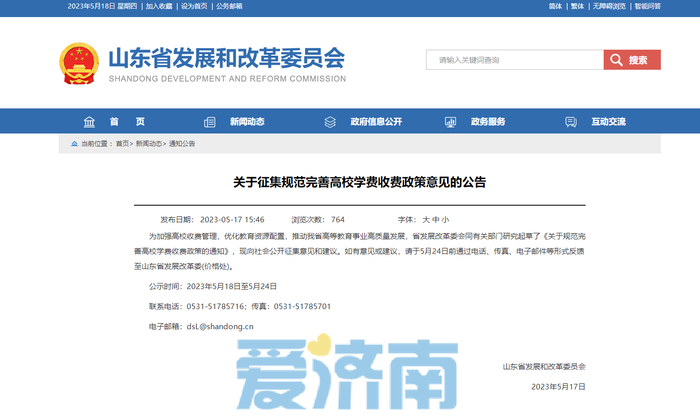The height and width of the screenshot is (416, 700).
Task: Open 智能问答 link
Action: click(x=648, y=6)
